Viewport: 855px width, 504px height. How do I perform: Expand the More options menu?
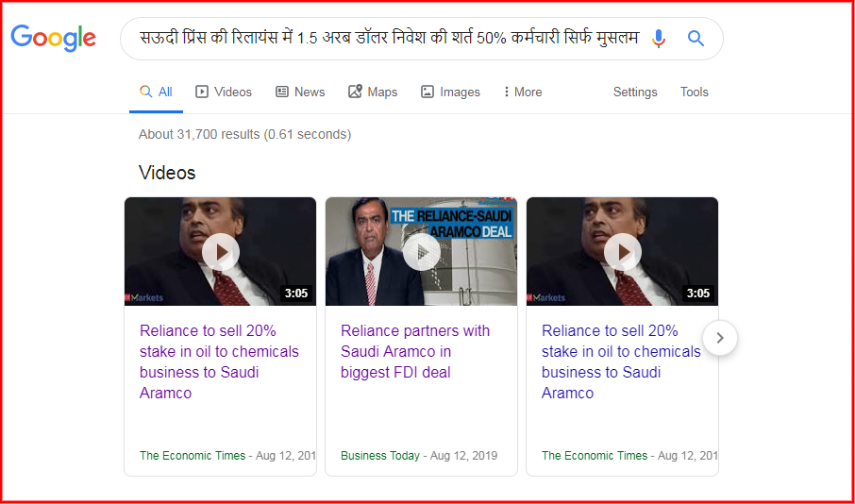[523, 92]
